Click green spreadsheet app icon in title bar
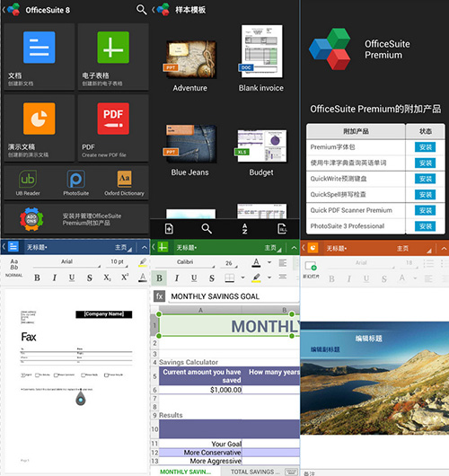This screenshot has height=476, width=449. point(163,247)
